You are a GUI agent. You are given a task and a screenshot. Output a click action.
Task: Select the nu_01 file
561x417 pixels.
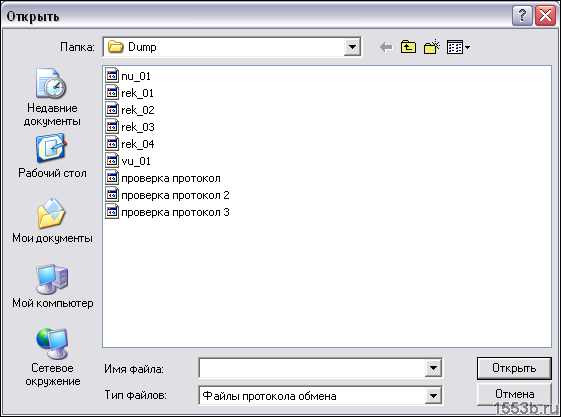pos(128,76)
